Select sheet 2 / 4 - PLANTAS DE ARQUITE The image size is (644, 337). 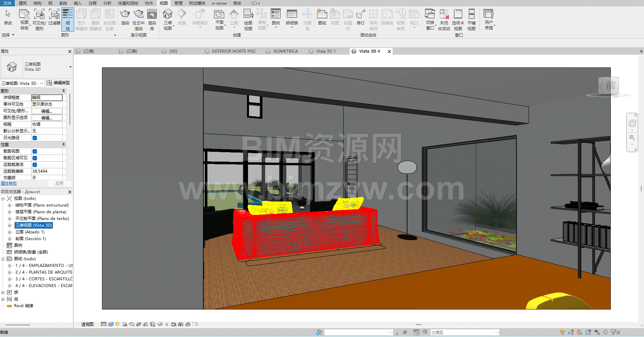click(44, 272)
